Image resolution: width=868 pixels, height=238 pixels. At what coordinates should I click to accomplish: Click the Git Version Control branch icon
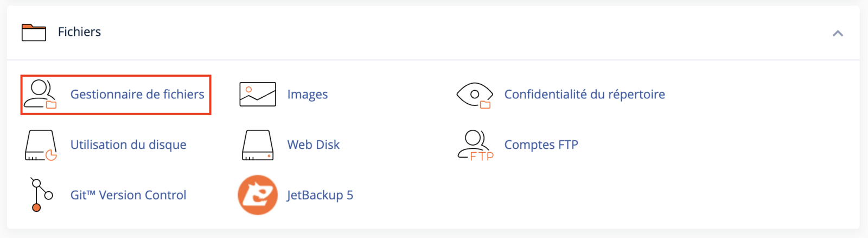click(x=41, y=195)
